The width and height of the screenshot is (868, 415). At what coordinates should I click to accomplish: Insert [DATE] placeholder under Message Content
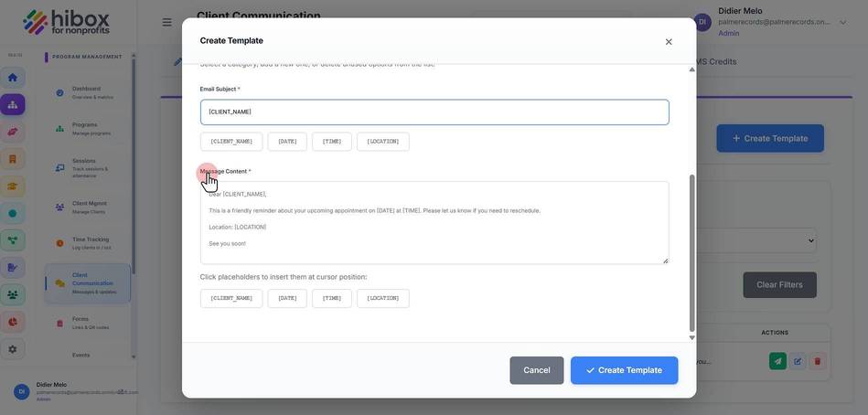point(287,298)
